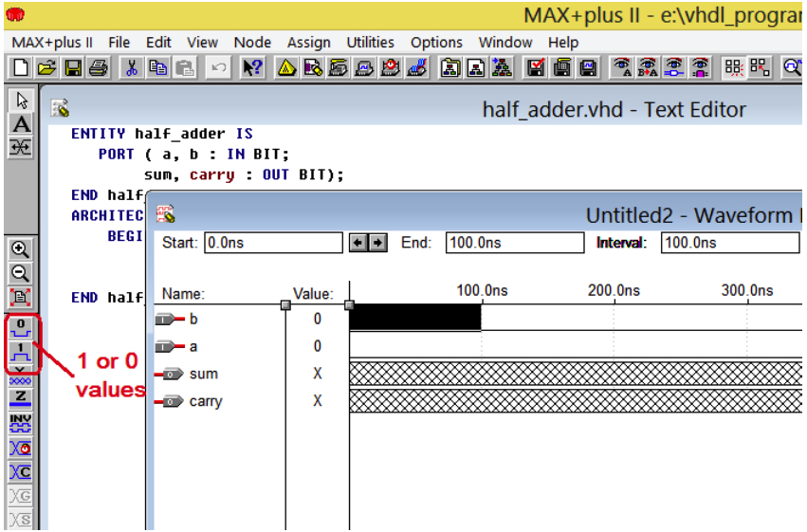Click the Print toolbar icon
The height and width of the screenshot is (532, 807).
pos(99,68)
